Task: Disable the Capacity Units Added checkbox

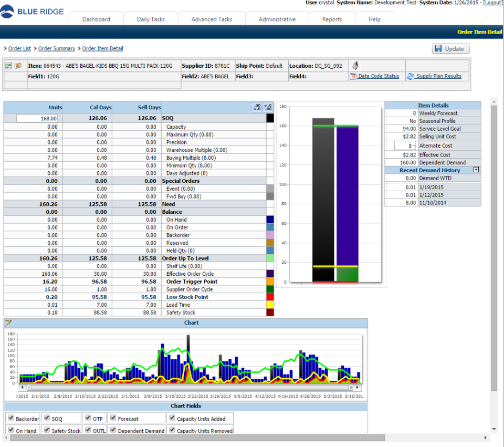Action: point(172,418)
